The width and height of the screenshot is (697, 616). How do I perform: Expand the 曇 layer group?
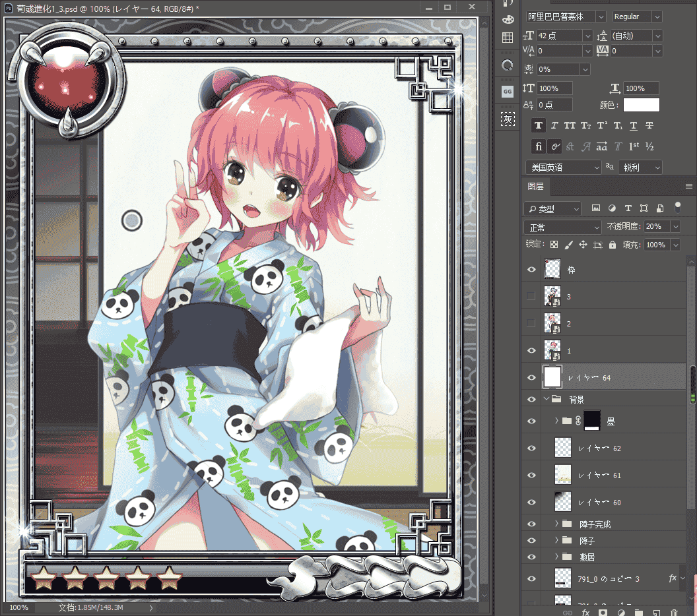pos(556,420)
